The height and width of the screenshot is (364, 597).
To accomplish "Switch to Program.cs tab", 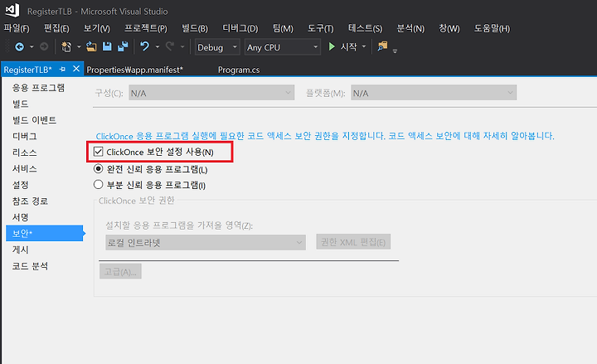I will (x=239, y=70).
